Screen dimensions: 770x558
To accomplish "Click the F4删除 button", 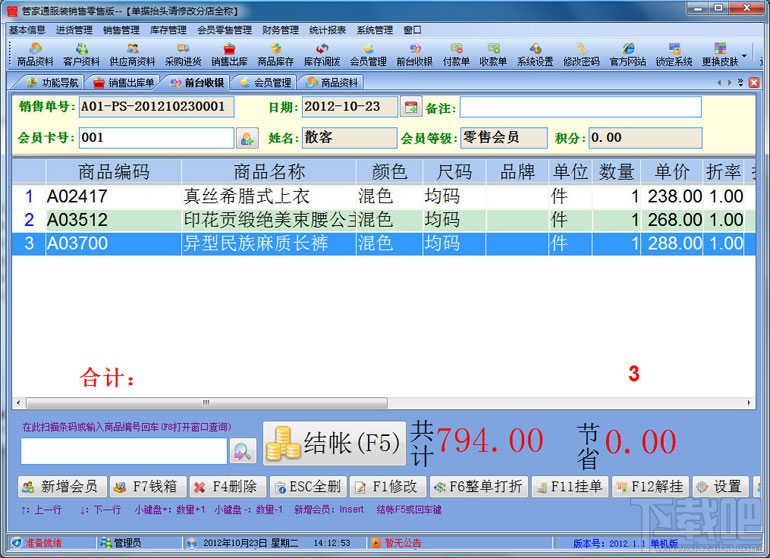I will [x=228, y=487].
